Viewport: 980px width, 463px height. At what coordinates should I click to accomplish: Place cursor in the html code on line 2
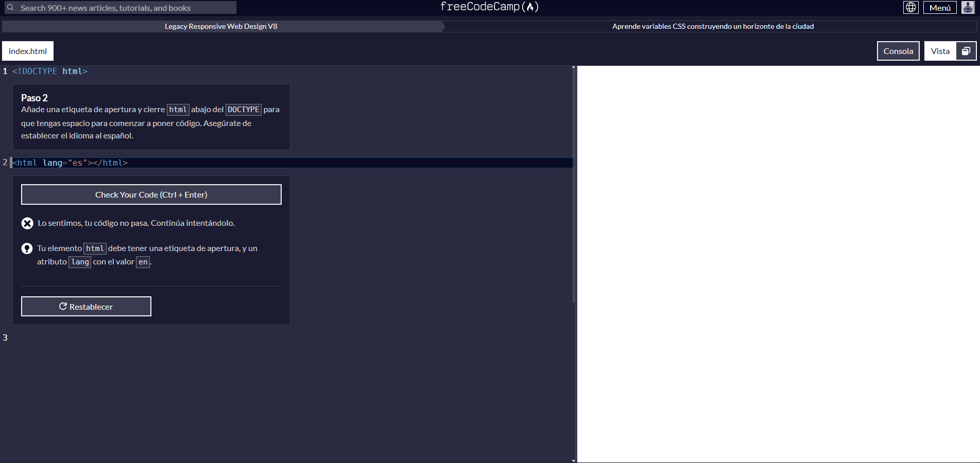point(70,163)
